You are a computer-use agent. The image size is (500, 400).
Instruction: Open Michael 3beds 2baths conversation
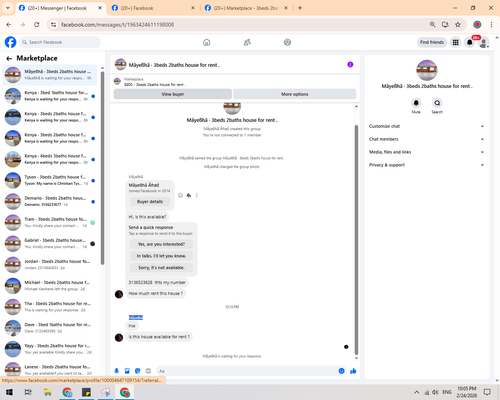click(x=50, y=286)
